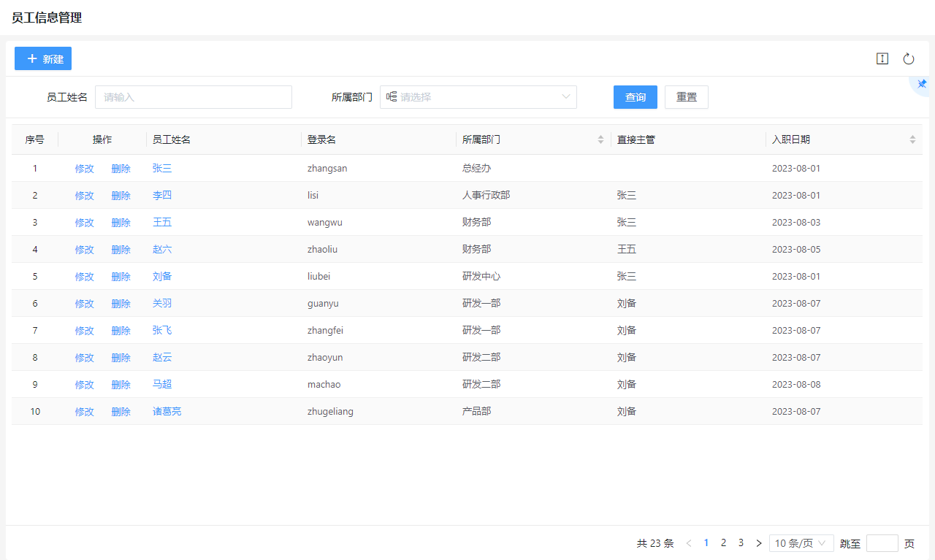This screenshot has height=560, width=935.
Task: Click the 查询 search button
Action: tap(635, 97)
